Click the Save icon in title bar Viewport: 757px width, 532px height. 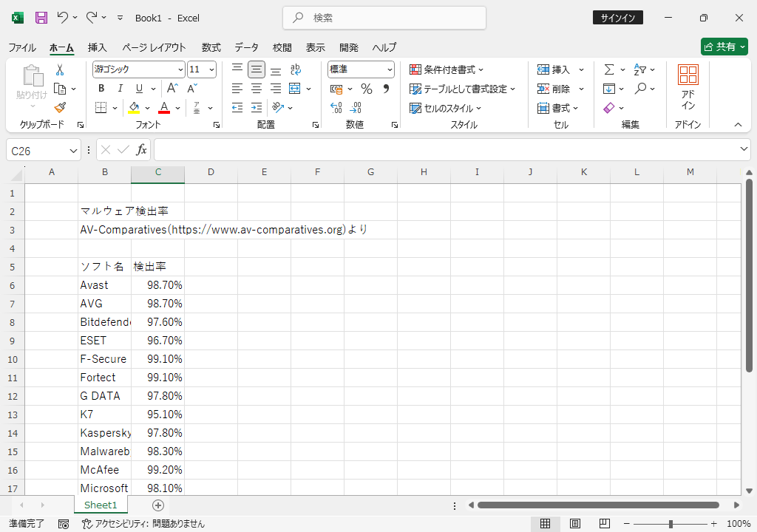click(41, 18)
